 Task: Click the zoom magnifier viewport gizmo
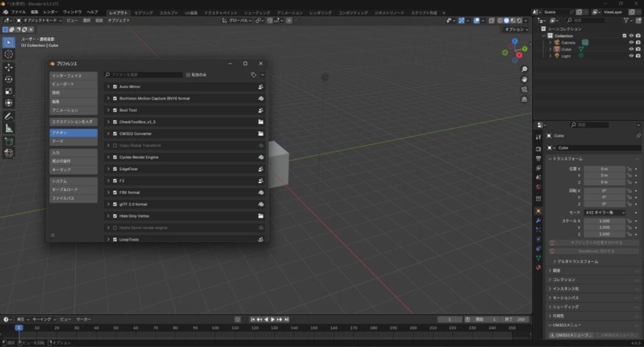pos(524,69)
